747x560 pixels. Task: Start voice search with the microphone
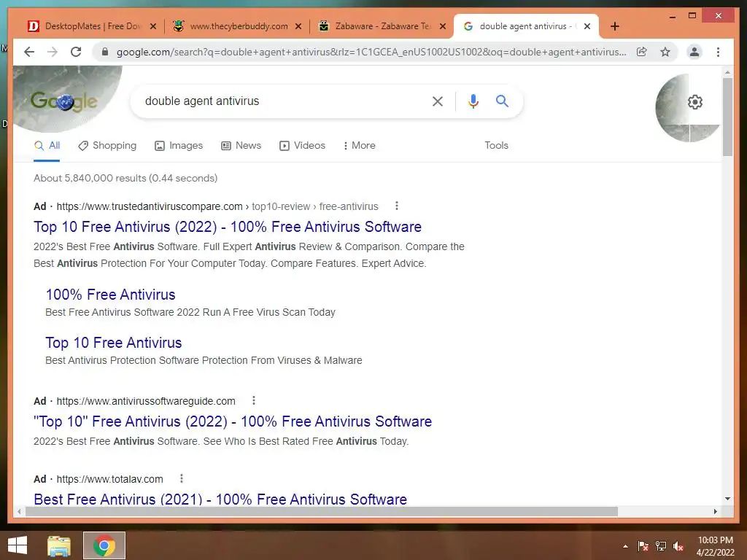coord(473,101)
